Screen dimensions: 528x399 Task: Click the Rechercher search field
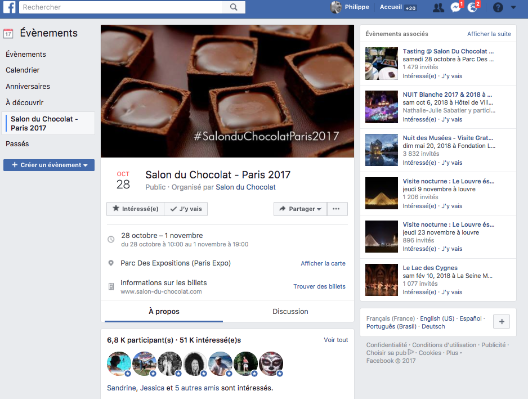pyautogui.click(x=121, y=7)
